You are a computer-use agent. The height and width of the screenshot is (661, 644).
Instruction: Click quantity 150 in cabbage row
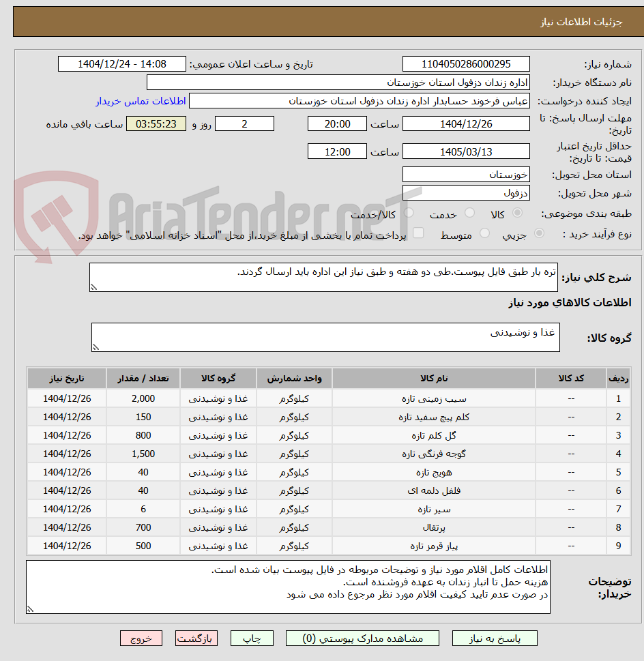pos(143,417)
